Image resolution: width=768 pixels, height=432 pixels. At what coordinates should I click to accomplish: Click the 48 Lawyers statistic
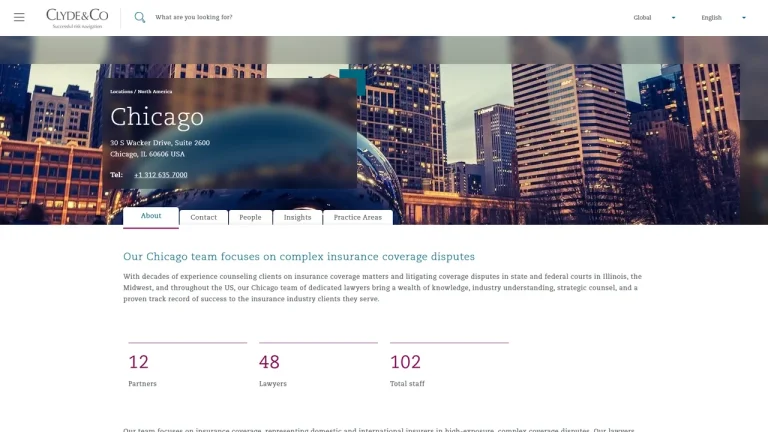pos(318,365)
